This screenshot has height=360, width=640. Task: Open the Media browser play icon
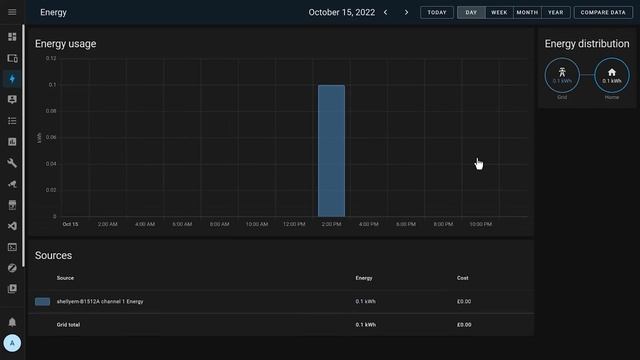(x=12, y=289)
